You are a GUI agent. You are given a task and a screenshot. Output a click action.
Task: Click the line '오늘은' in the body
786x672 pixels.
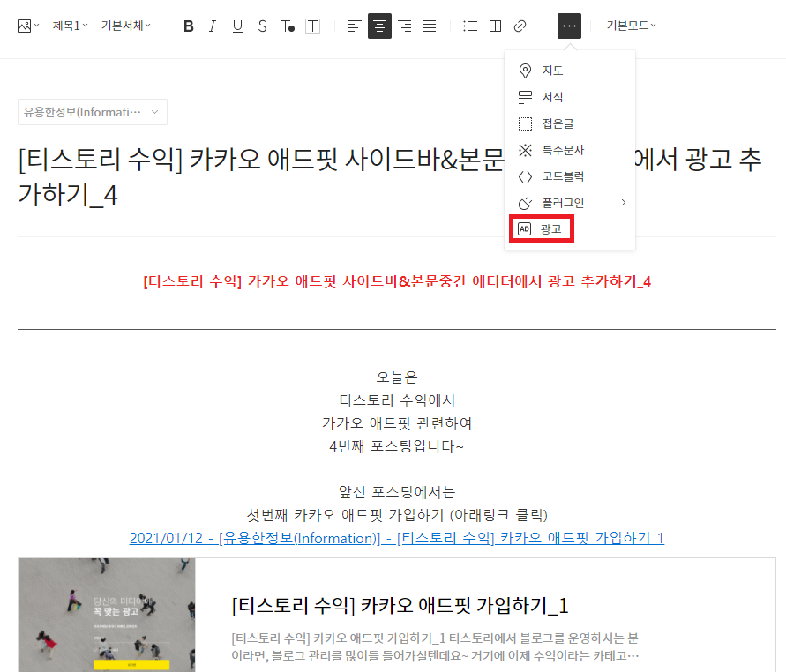coord(396,377)
